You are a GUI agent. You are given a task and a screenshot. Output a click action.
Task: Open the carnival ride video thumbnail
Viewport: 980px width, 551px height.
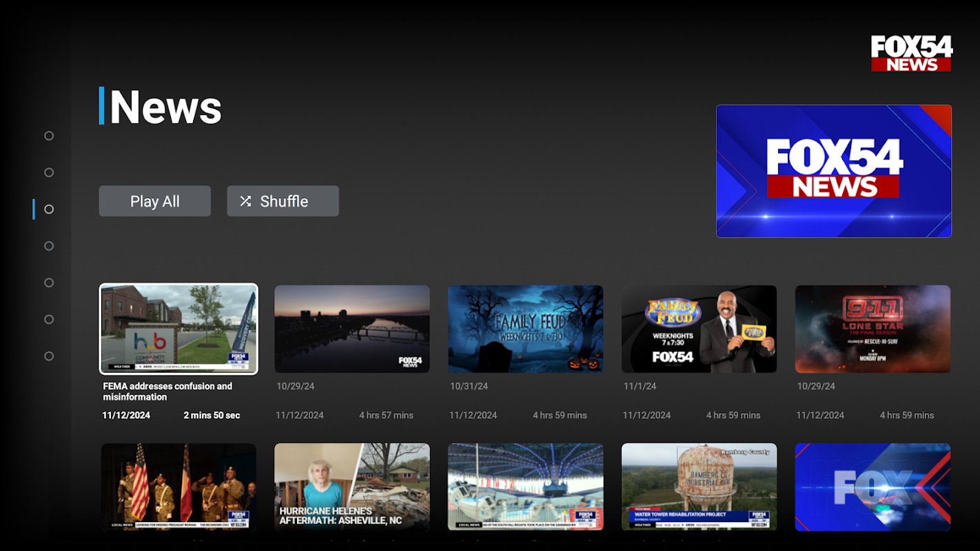click(x=526, y=487)
